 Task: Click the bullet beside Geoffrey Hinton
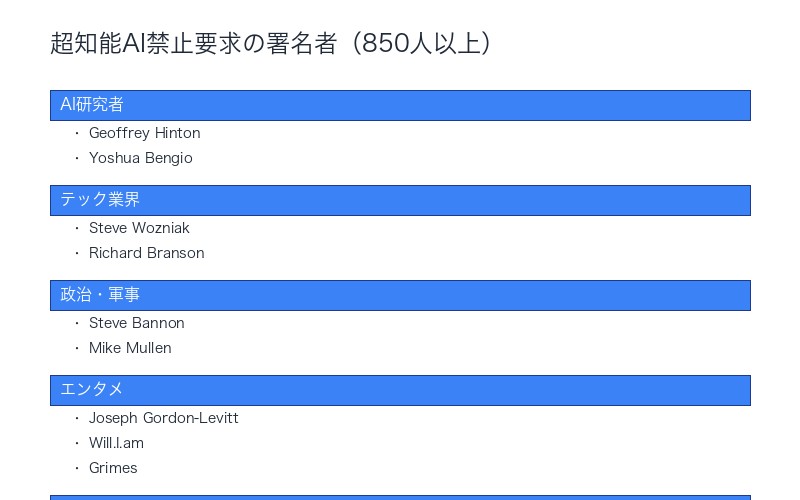click(x=77, y=133)
